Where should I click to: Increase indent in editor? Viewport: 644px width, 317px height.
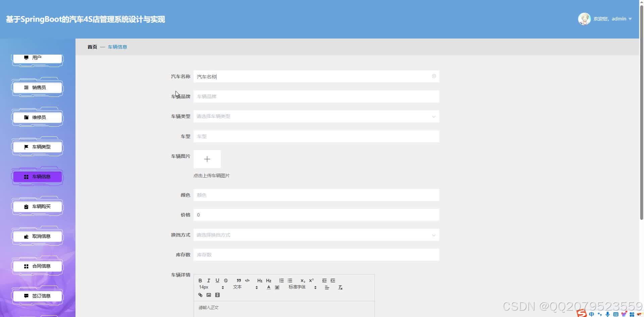tap(333, 280)
